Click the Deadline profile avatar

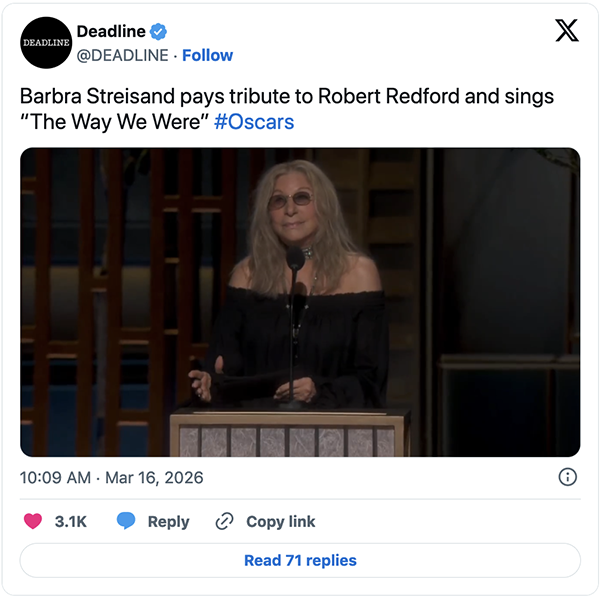click(46, 43)
